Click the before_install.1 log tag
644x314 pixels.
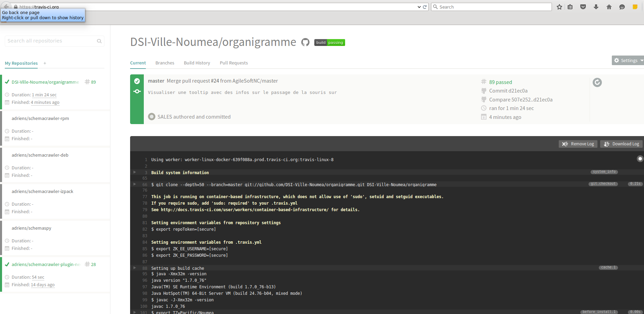(x=599, y=312)
